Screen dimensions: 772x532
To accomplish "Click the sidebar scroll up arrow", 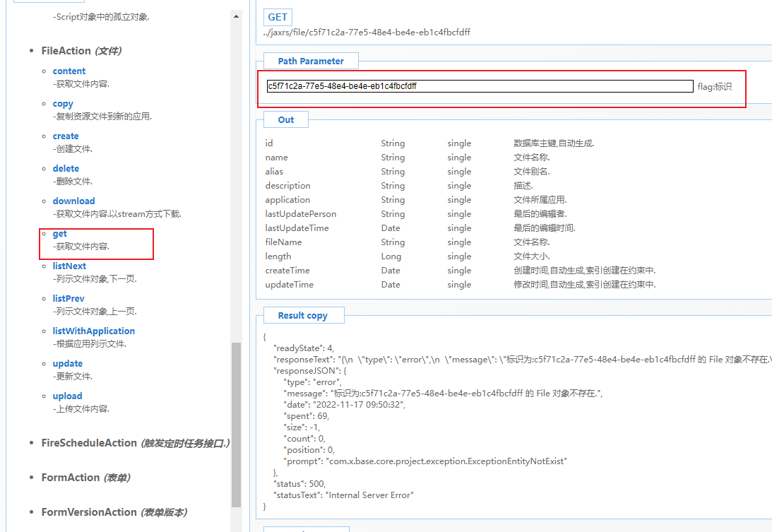I will pyautogui.click(x=237, y=16).
